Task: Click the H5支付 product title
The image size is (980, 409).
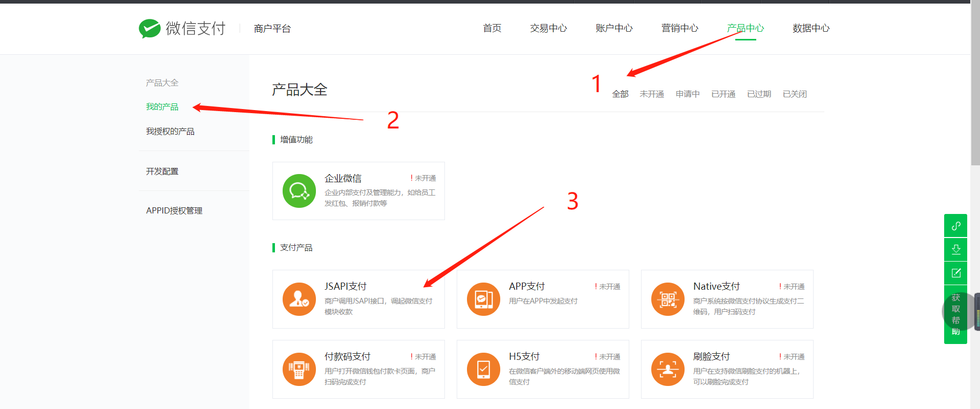Action: click(x=524, y=356)
